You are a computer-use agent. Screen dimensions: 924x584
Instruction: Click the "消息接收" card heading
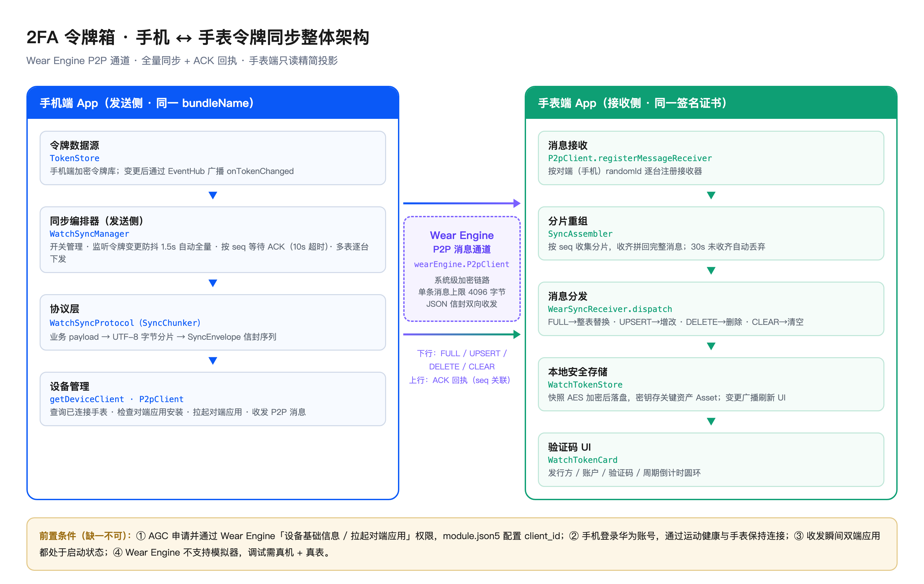[568, 145]
